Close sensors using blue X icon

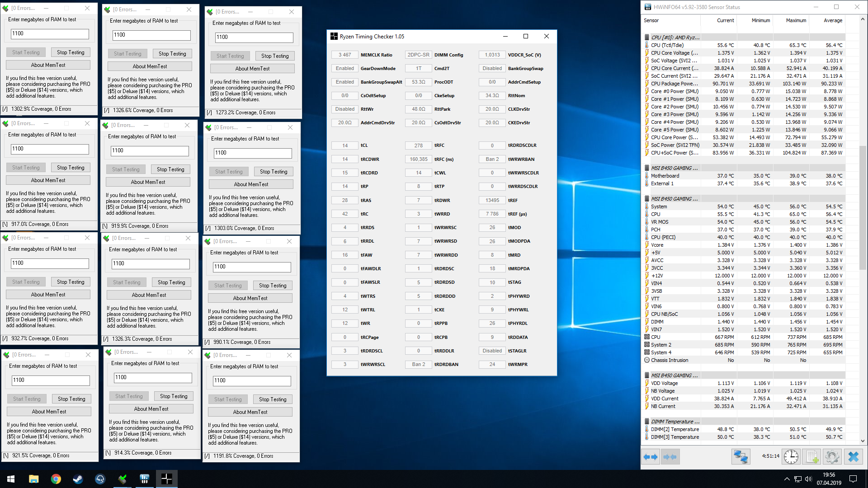tap(853, 457)
